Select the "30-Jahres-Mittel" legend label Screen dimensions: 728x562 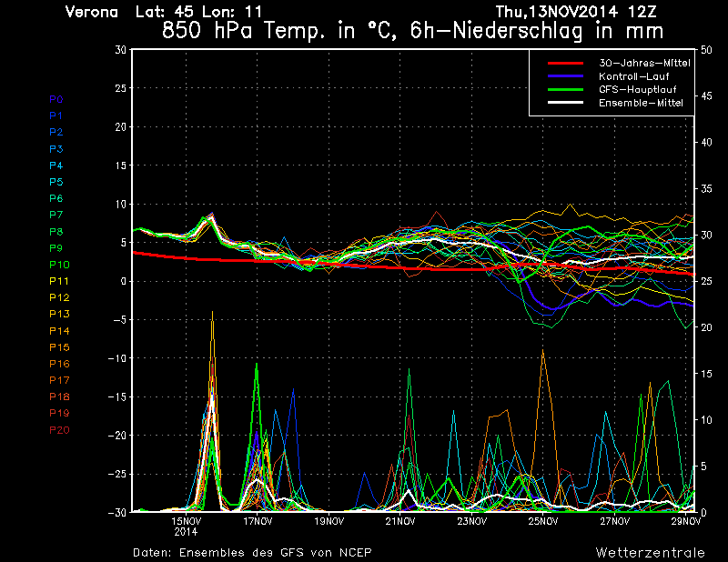[x=644, y=63]
